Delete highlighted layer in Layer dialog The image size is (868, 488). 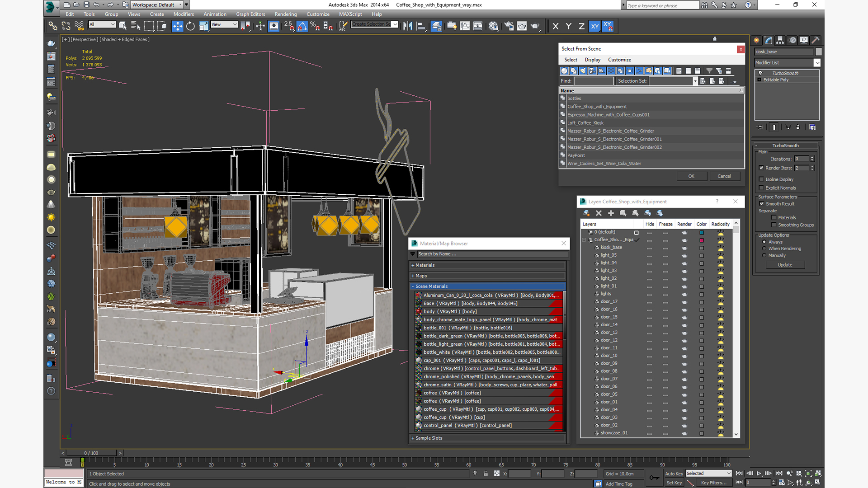[x=599, y=213]
